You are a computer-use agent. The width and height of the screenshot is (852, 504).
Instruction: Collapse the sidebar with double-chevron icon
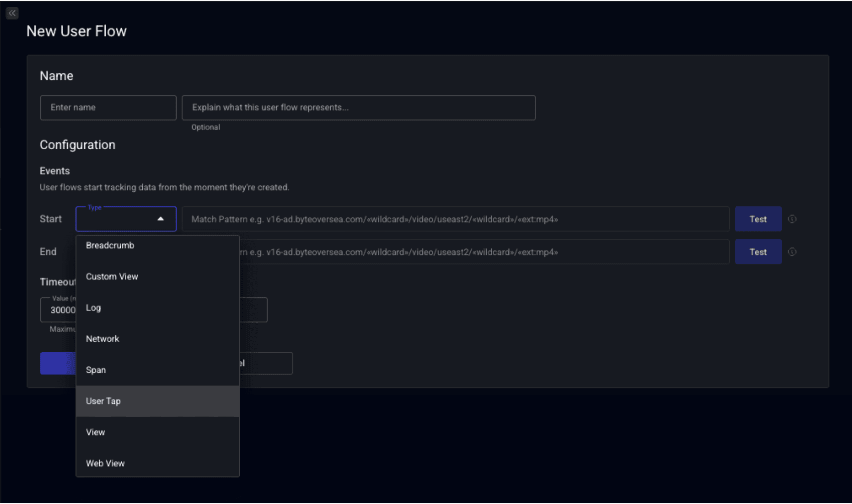[x=12, y=13]
